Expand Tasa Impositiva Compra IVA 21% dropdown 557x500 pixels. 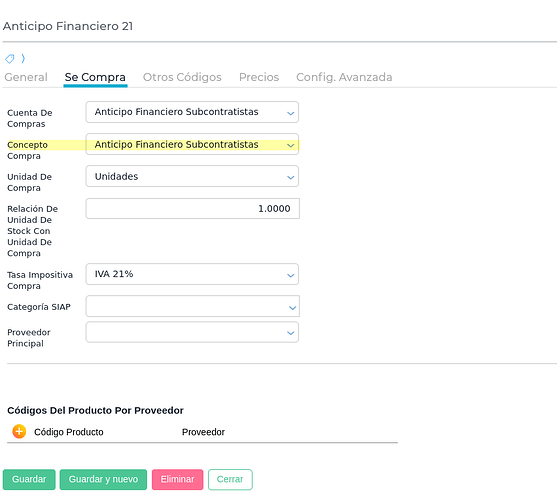point(192,274)
